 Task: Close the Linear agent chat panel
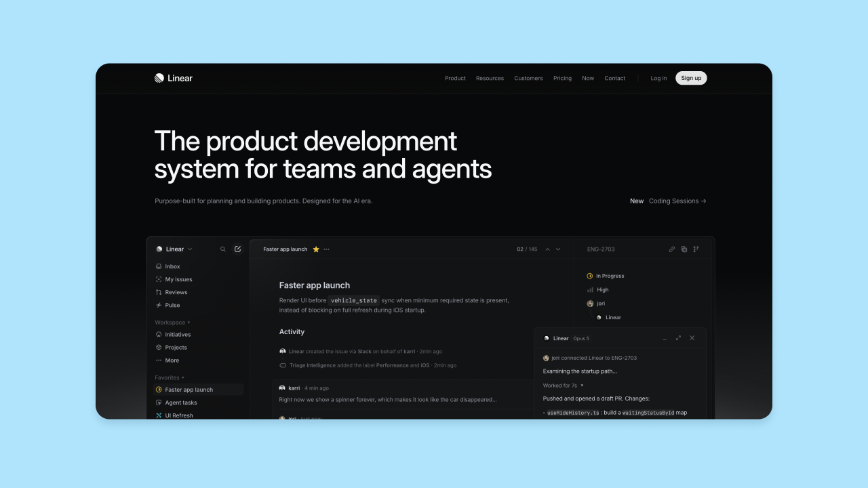692,338
